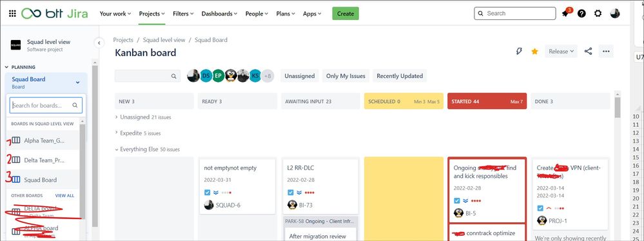This screenshot has height=241, width=644.
Task: Open the L2 RR-DLC card
Action: (320, 187)
